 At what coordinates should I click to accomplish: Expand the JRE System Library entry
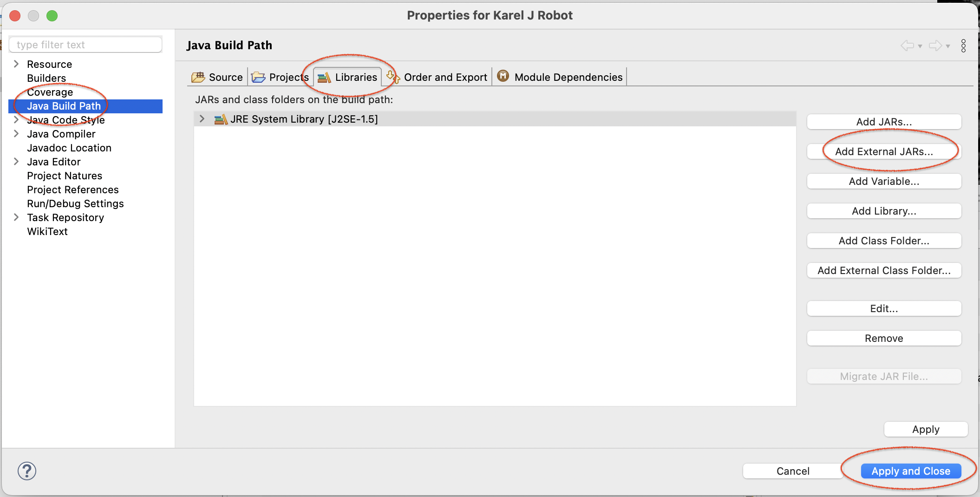202,119
